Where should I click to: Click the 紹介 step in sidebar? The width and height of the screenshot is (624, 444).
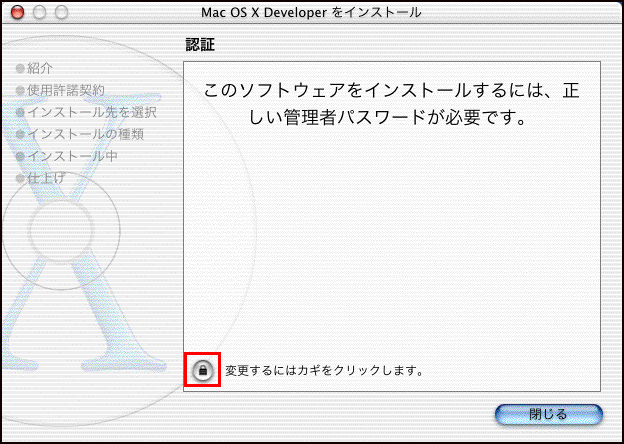point(34,69)
